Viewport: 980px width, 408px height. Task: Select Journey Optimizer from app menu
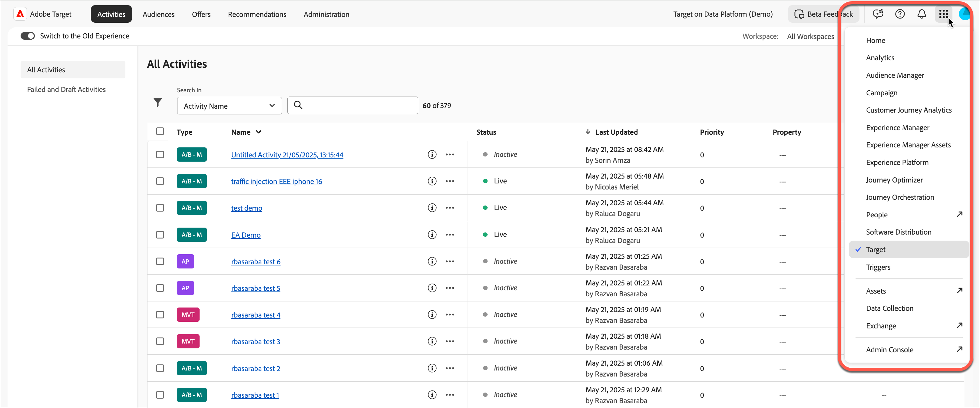[x=894, y=180]
